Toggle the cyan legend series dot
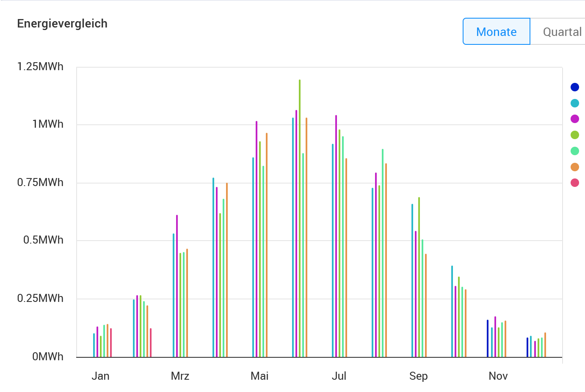The height and width of the screenshot is (392, 585). point(574,103)
